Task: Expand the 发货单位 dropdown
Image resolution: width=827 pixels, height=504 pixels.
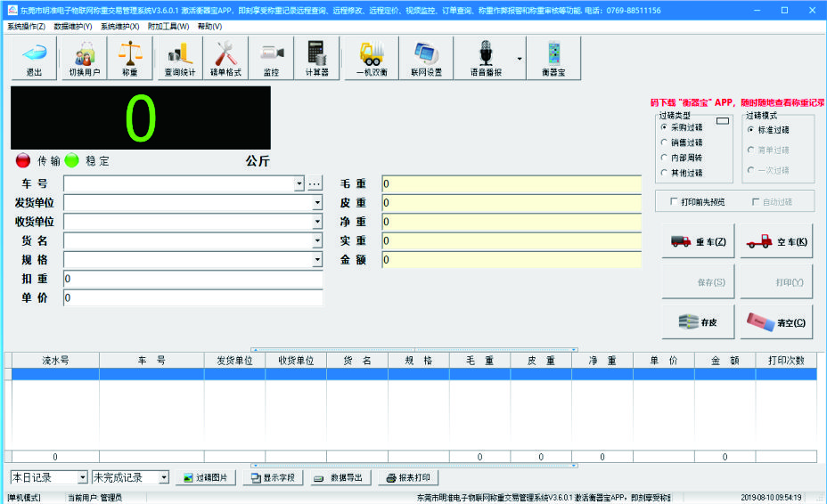Action: coord(317,202)
